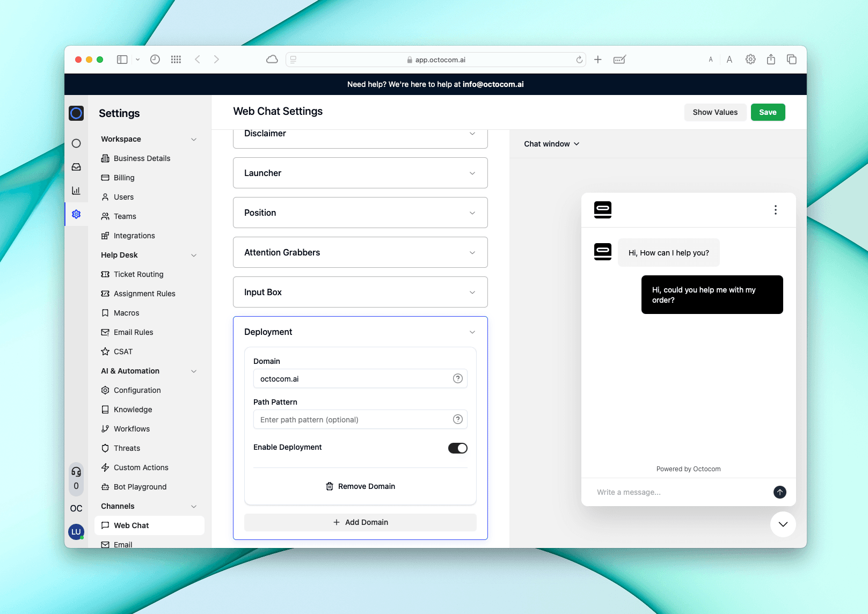This screenshot has width=868, height=614.
Task: Open Workflows via its branch icon
Action: click(x=105, y=428)
